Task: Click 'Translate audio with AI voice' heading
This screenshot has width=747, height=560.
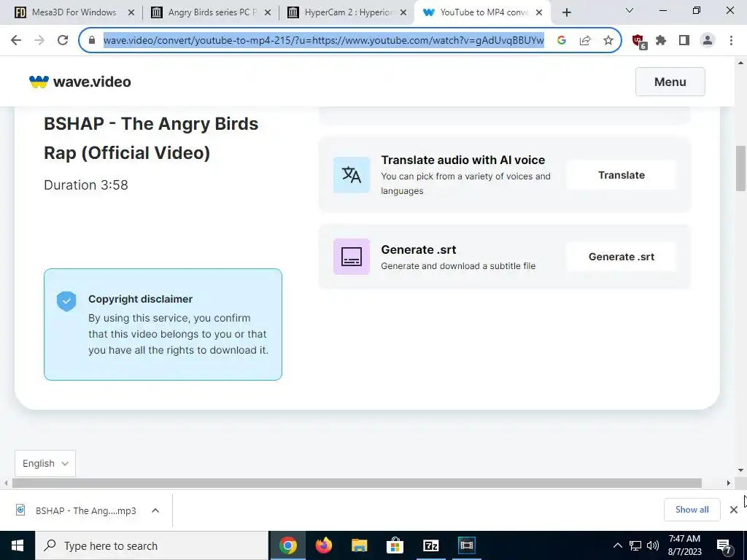Action: [462, 160]
